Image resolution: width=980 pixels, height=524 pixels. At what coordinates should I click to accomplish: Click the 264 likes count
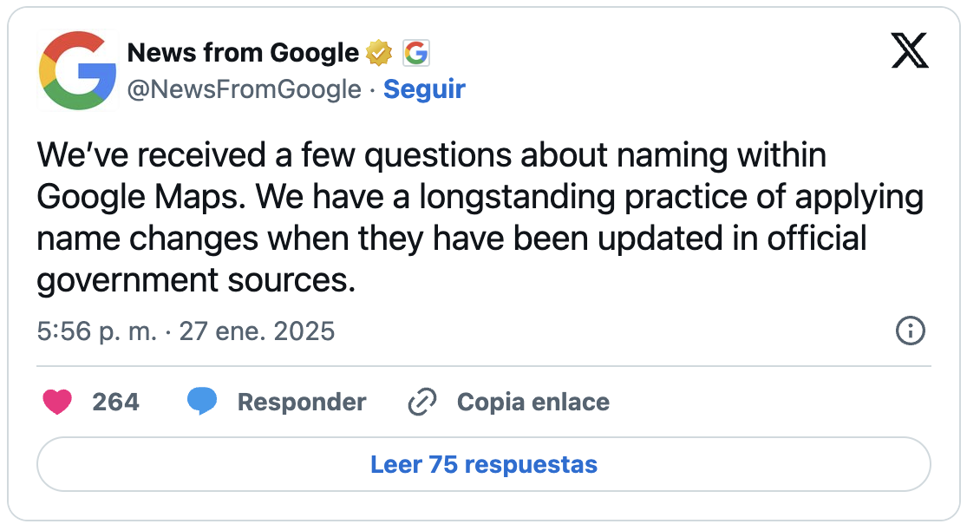coord(115,402)
